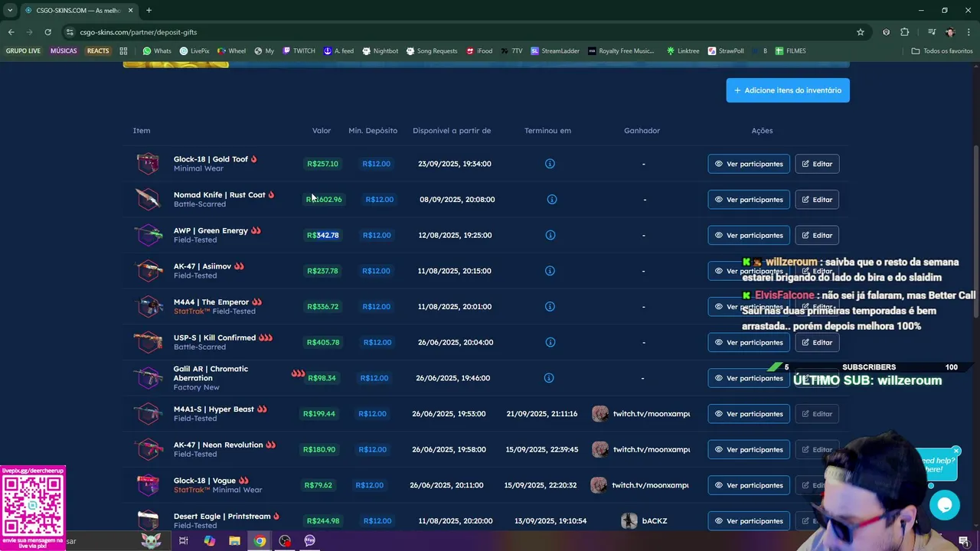Open the Nightbot bookmark
The height and width of the screenshot is (551, 980).
tap(380, 51)
